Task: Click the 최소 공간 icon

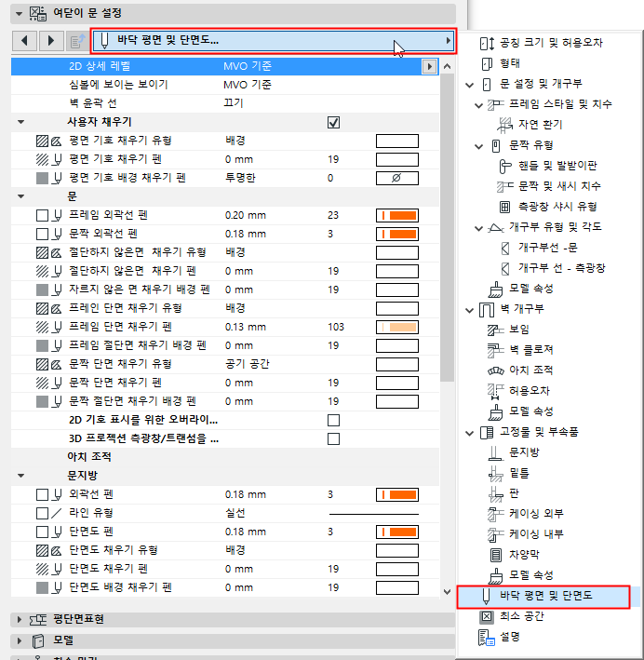Action: point(487,616)
